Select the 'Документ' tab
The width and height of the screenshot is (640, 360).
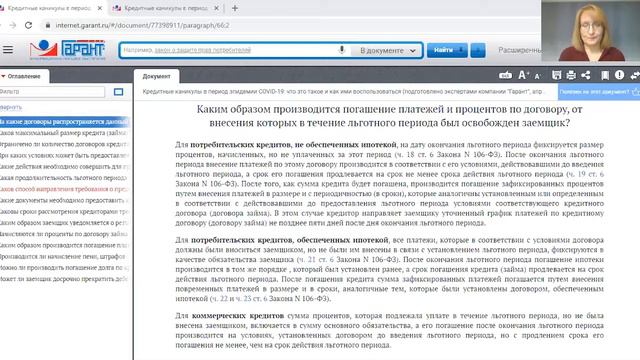[156, 76]
